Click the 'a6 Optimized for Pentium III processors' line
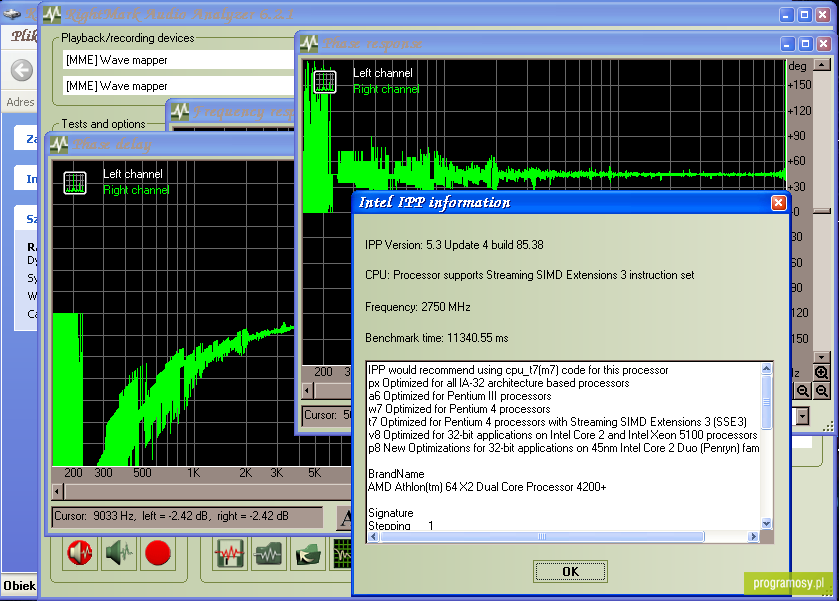The width and height of the screenshot is (839, 601). pyautogui.click(x=460, y=396)
